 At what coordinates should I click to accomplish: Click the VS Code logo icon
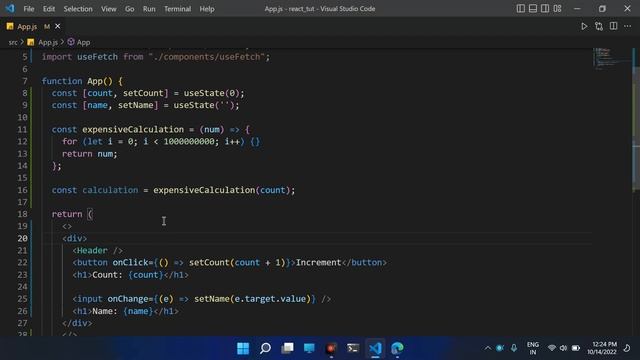pyautogui.click(x=10, y=9)
